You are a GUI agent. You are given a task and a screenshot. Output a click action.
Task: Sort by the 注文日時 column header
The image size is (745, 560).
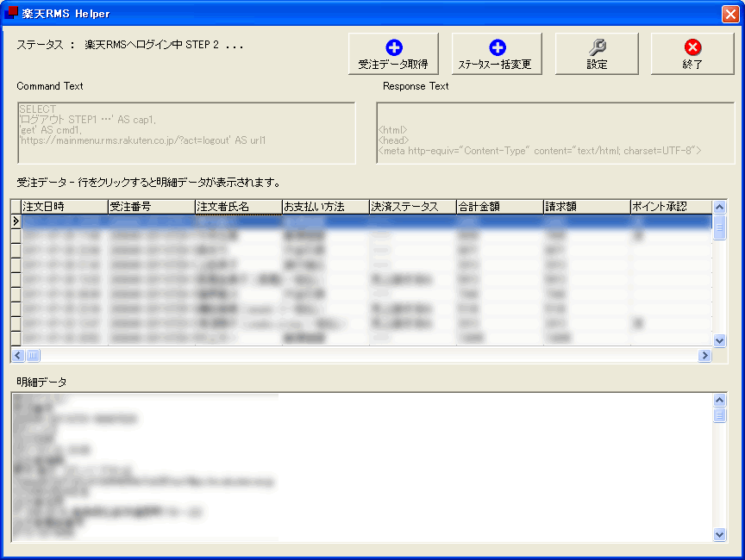(x=65, y=207)
